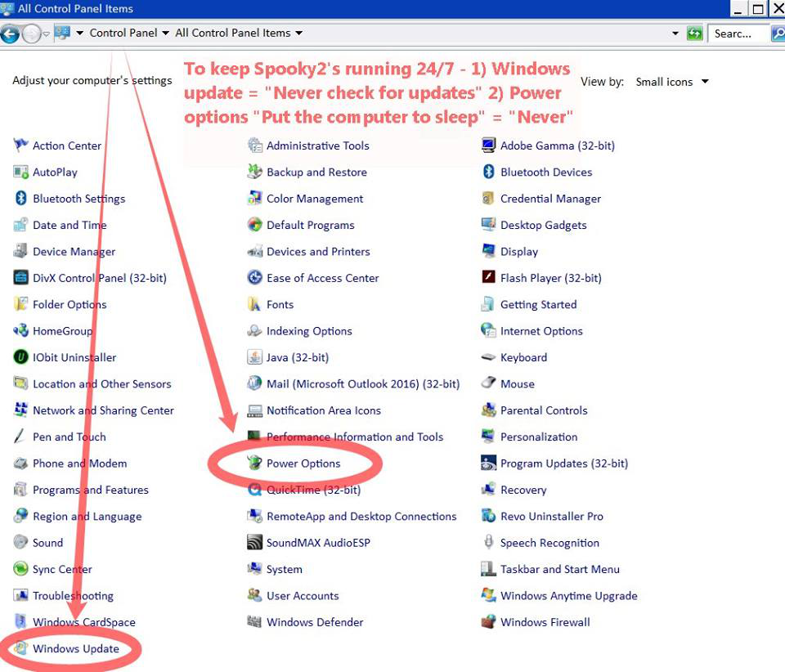Open the Date and Time icon

click(x=20, y=225)
